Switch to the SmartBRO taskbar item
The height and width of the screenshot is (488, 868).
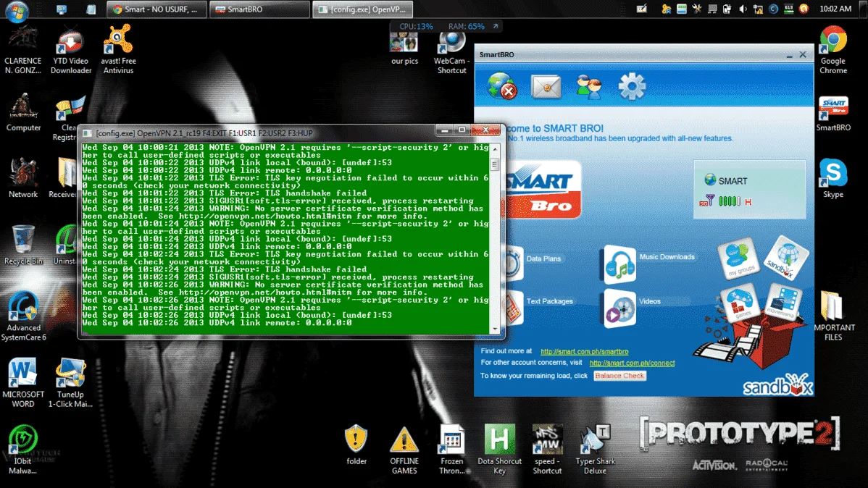click(x=259, y=9)
